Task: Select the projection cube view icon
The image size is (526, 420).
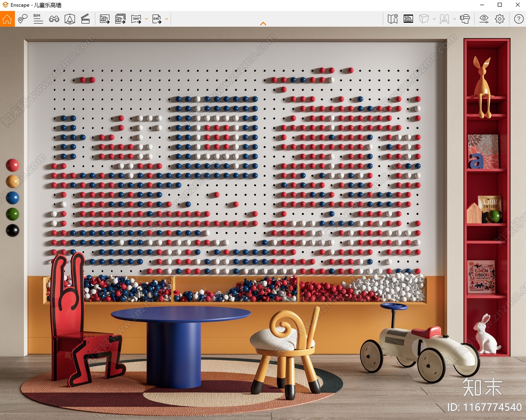Action: 424,19
